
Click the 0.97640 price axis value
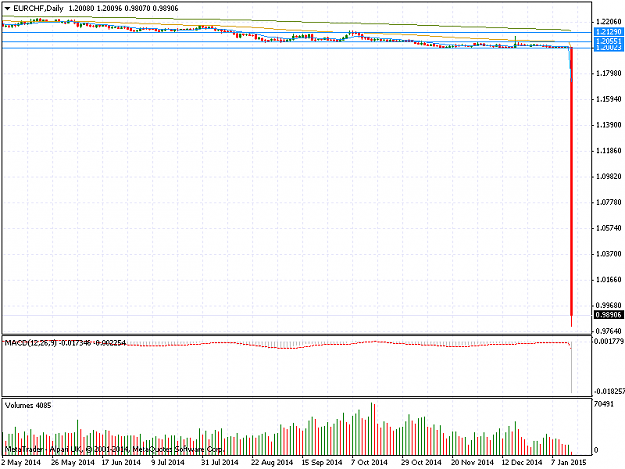coord(609,331)
